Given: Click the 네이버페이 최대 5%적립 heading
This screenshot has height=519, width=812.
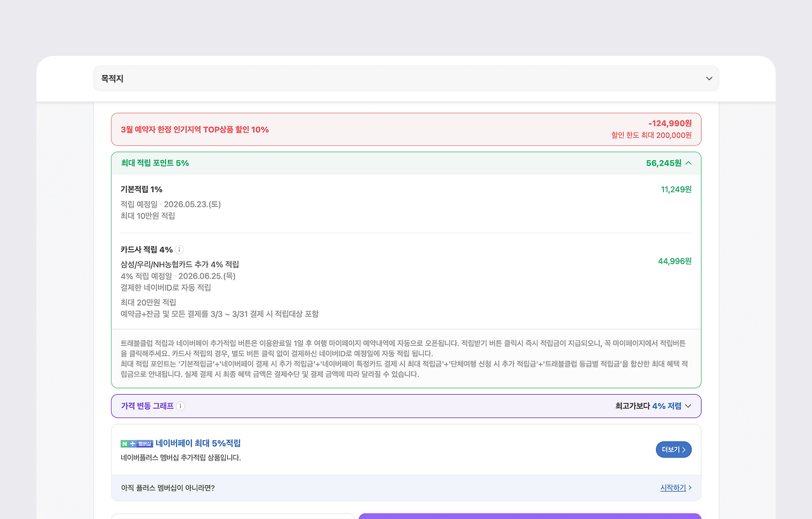Looking at the screenshot, I should [198, 443].
